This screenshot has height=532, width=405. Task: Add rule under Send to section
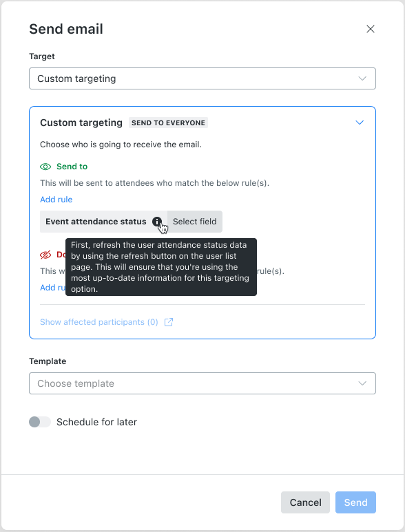(x=56, y=200)
